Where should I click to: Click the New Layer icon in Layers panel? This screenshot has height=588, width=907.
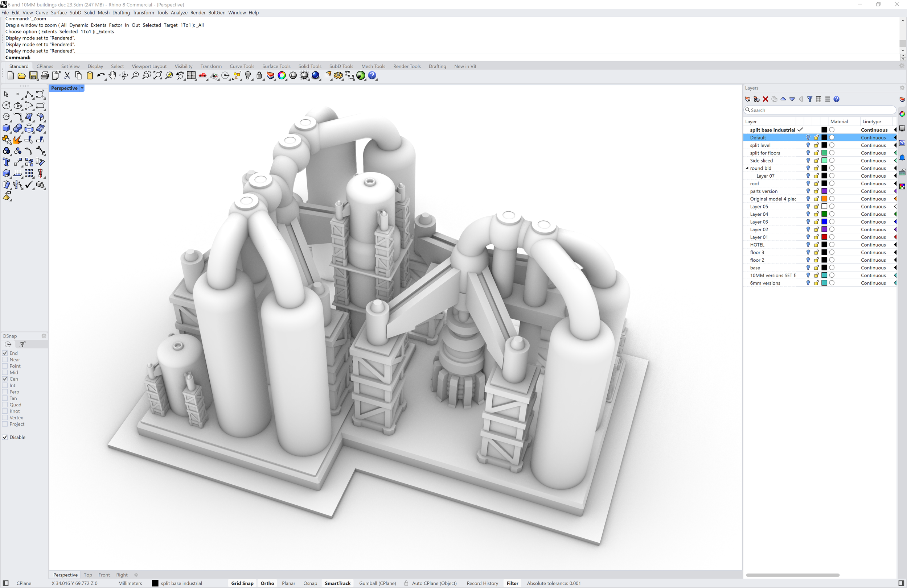(748, 99)
